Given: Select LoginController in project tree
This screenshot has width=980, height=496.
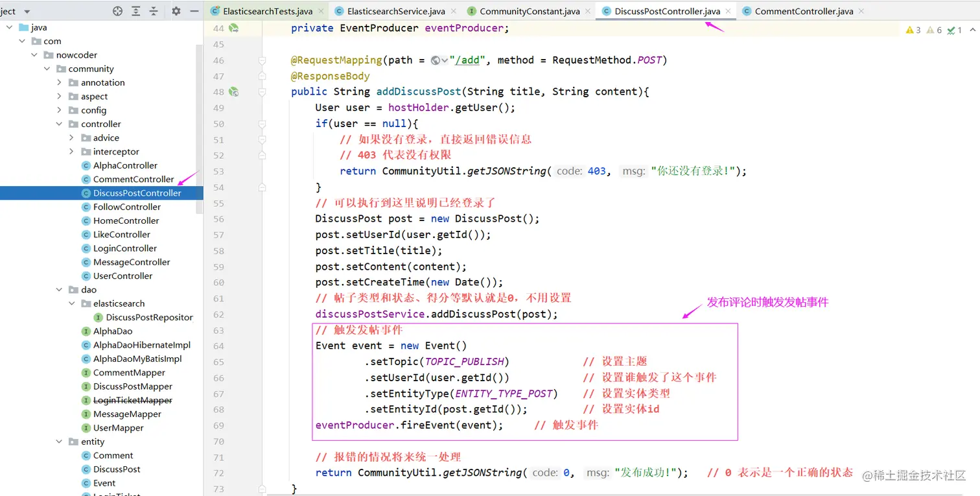Looking at the screenshot, I should click(x=125, y=248).
